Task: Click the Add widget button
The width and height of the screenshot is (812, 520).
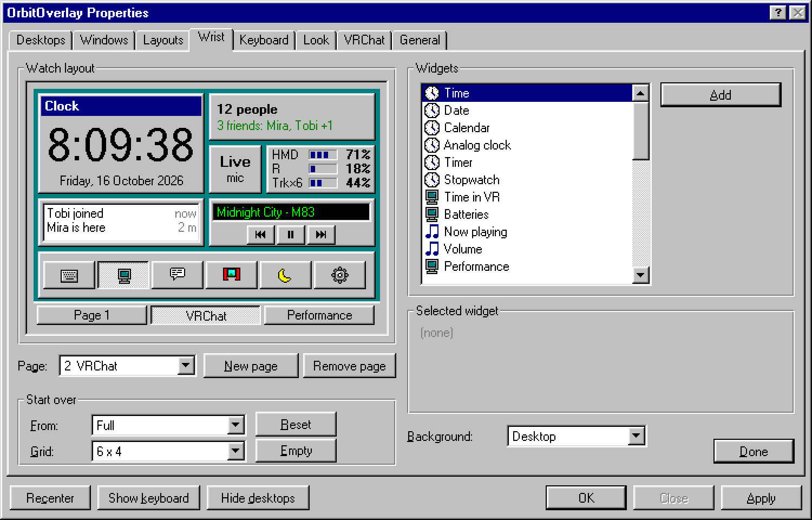Action: (721, 95)
